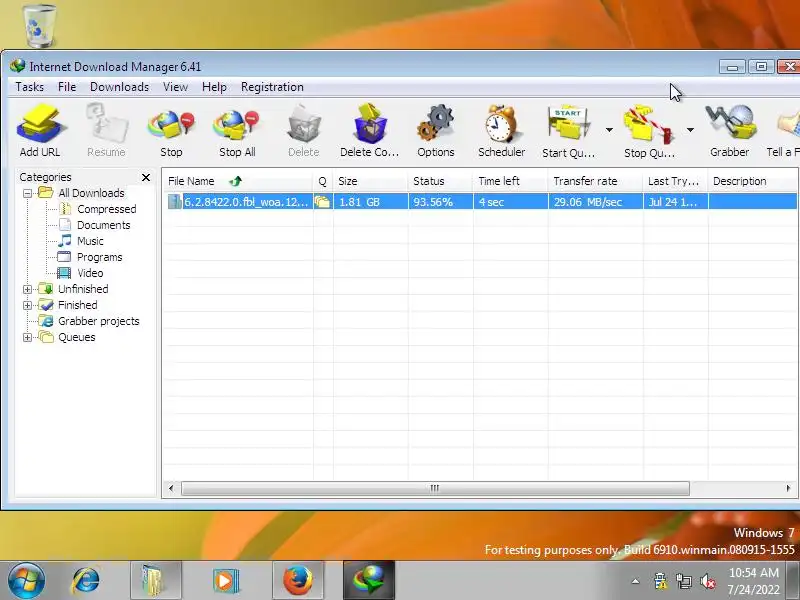This screenshot has height=600, width=800.
Task: Sort by Q column header
Action: coord(322,181)
